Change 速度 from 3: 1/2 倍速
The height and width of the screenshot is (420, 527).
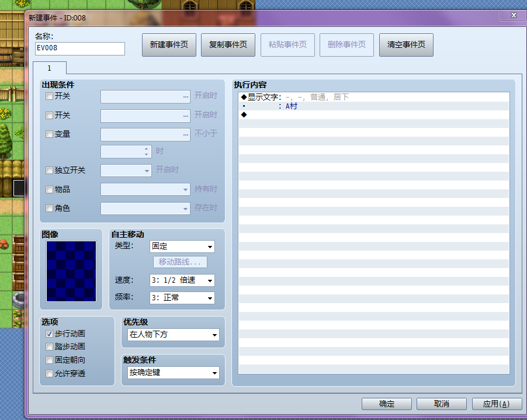pos(182,280)
